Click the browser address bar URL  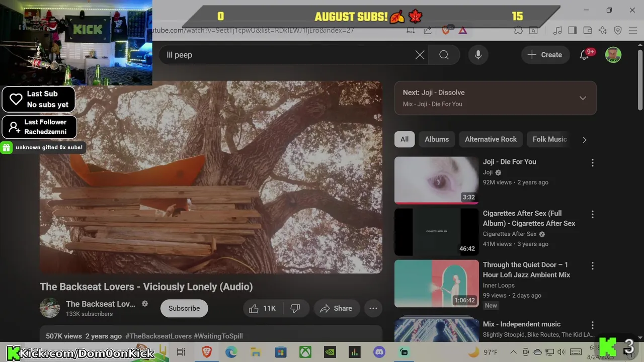coord(253,30)
